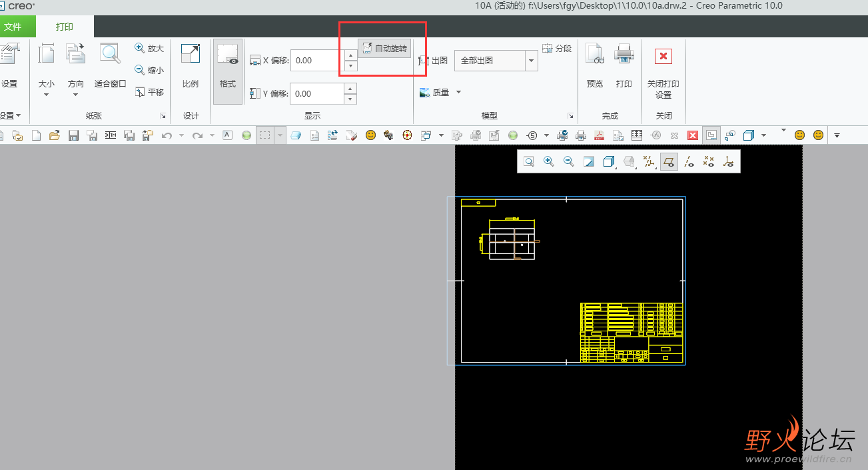Open the undo history dropdown arrow
The width and height of the screenshot is (868, 470).
tap(181, 135)
